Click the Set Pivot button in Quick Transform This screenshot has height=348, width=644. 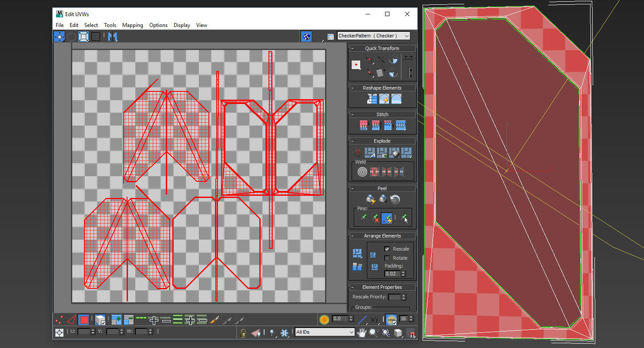(356, 65)
